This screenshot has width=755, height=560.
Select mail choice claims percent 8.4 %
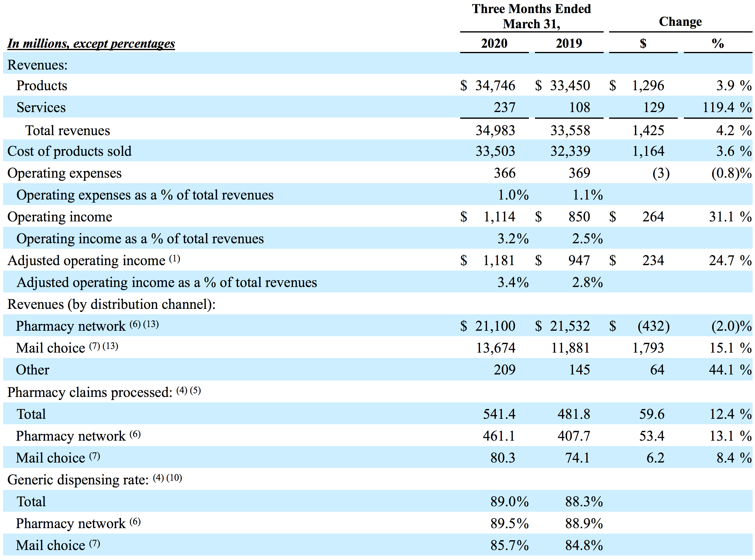tap(734, 458)
